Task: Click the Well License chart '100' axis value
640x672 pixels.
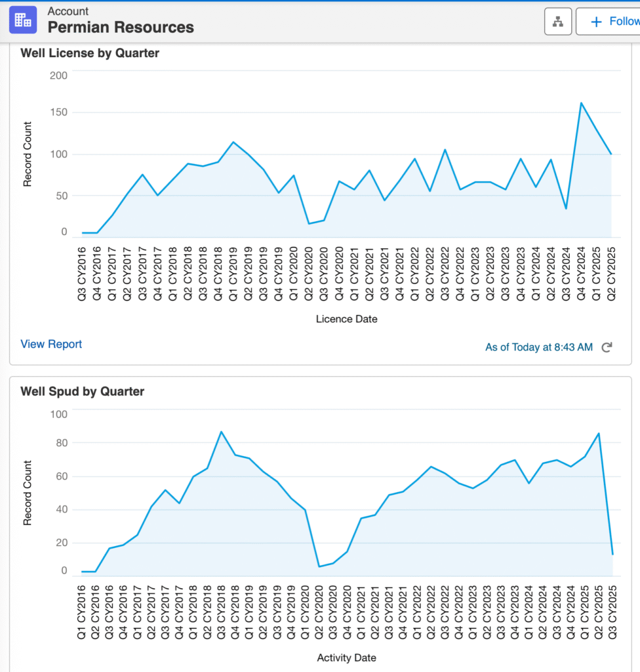Action: pyautogui.click(x=58, y=154)
